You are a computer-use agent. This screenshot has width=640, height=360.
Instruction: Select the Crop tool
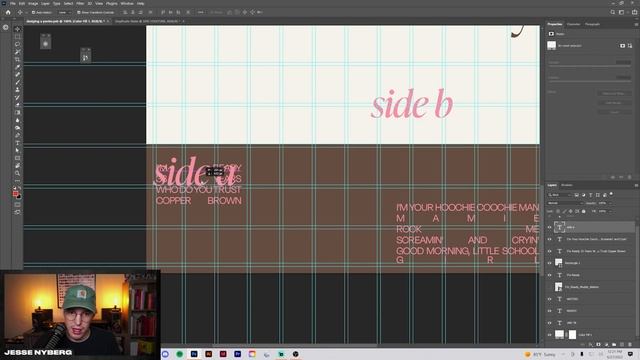(x=18, y=60)
